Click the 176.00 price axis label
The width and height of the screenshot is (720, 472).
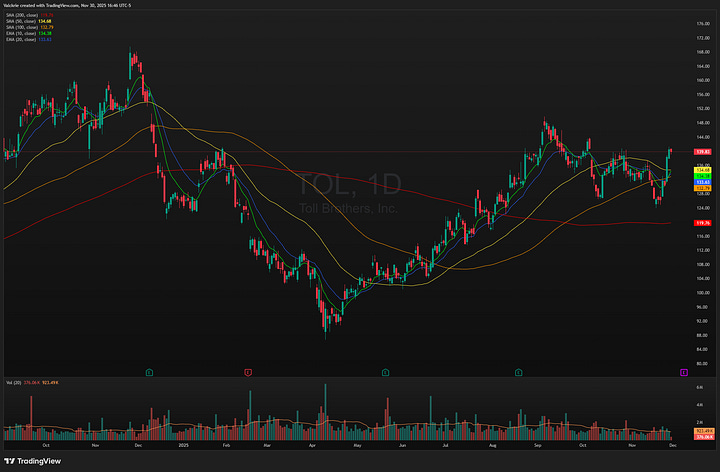[703, 23]
